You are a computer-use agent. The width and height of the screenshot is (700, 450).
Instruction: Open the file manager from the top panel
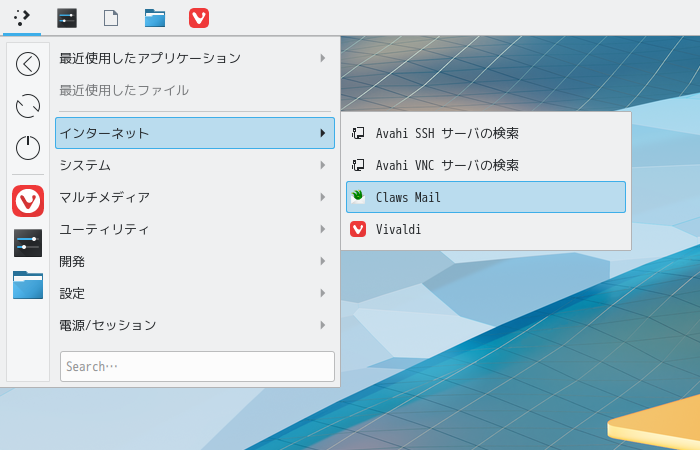(x=155, y=18)
